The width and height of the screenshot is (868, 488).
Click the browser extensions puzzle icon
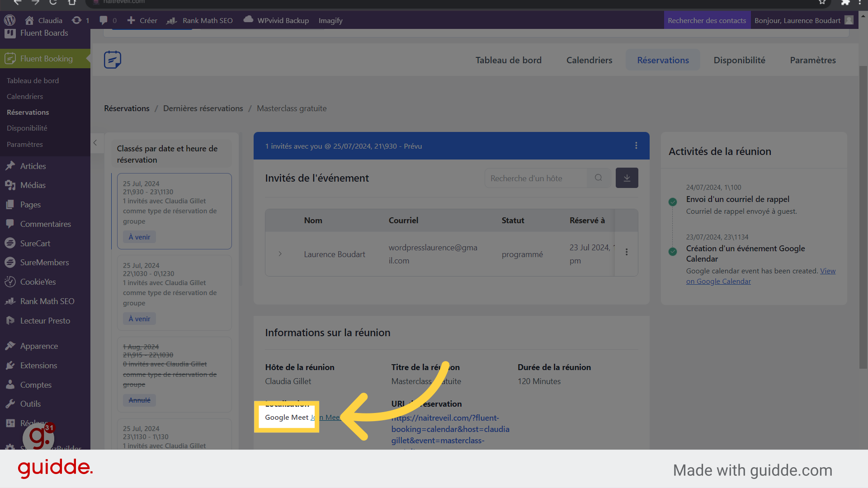tap(846, 2)
